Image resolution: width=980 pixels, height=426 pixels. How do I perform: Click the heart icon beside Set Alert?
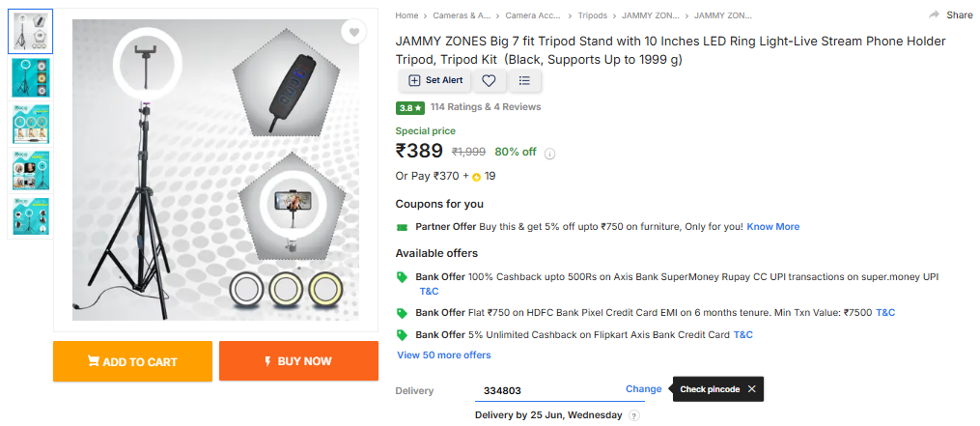click(x=490, y=81)
